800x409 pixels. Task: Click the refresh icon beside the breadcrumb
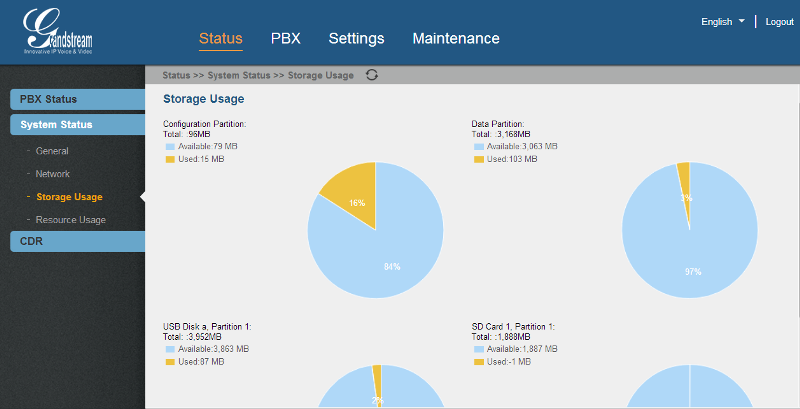372,75
